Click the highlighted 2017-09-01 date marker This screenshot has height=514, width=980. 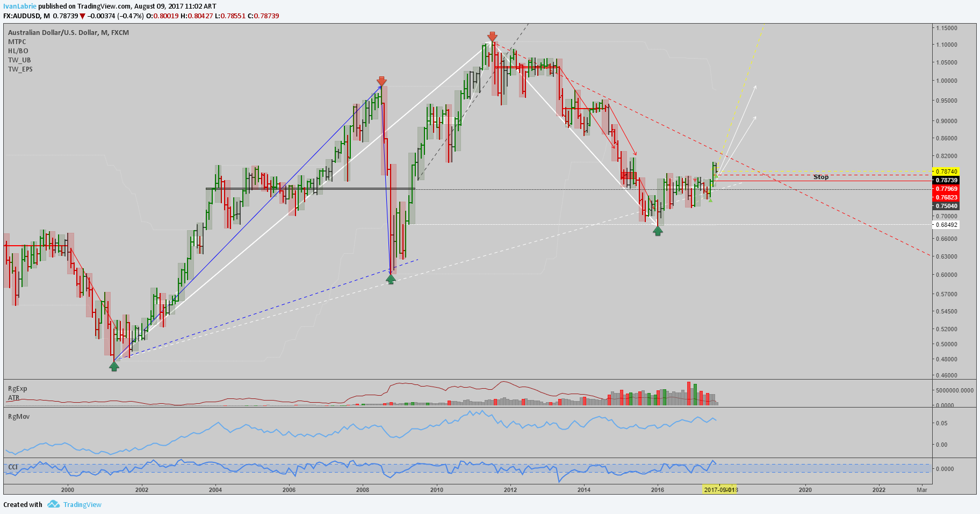720,489
